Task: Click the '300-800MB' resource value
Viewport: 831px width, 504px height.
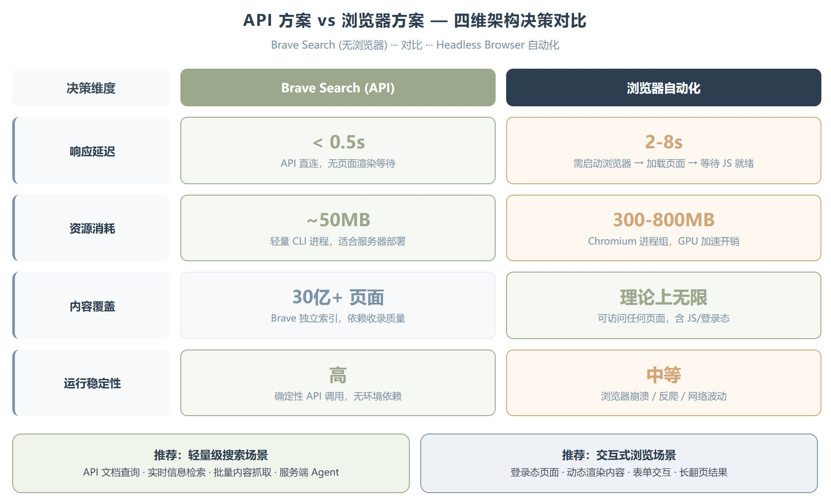Action: (x=664, y=220)
